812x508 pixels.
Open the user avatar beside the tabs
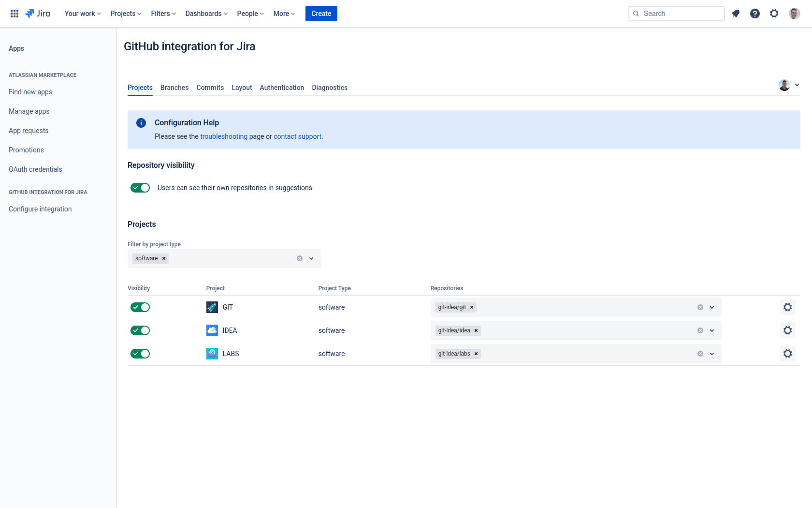pos(784,85)
